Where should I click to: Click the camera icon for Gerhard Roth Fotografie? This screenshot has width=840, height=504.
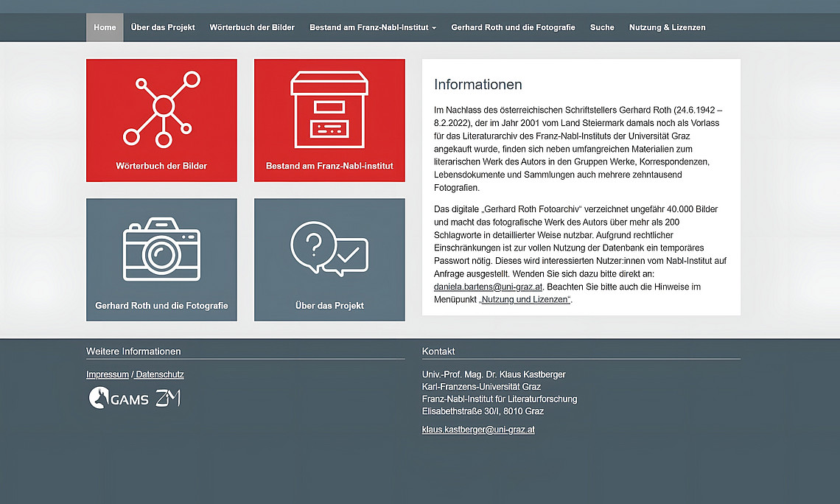pos(161,249)
